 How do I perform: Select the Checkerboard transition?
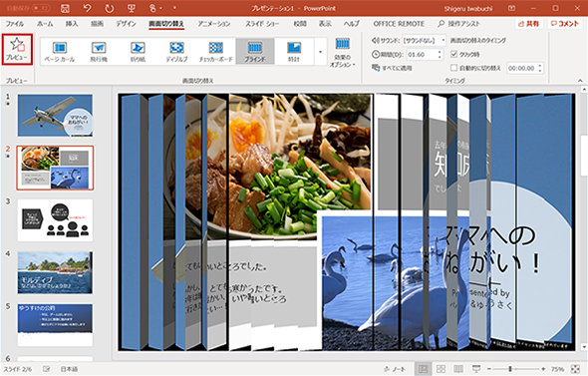[x=216, y=52]
